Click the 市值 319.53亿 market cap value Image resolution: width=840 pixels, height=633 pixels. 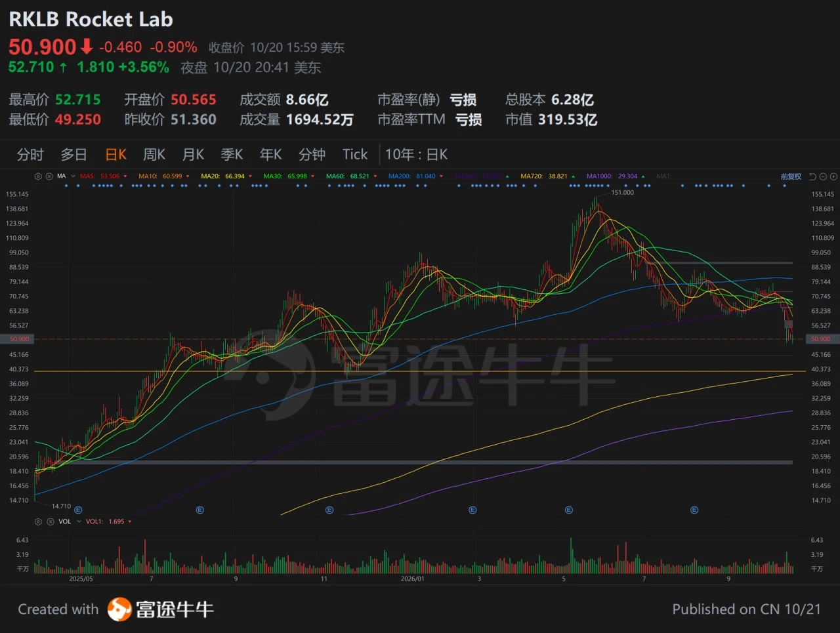[x=551, y=119]
